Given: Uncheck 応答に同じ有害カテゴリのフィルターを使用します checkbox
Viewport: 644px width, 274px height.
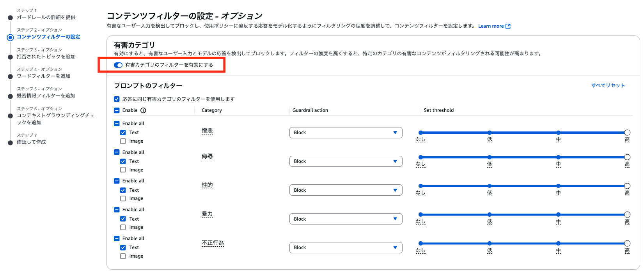Looking at the screenshot, I should click(117, 99).
